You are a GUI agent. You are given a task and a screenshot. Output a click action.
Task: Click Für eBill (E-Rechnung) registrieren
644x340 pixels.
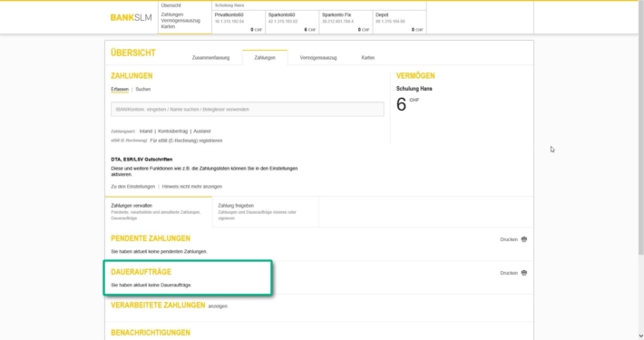[186, 141]
